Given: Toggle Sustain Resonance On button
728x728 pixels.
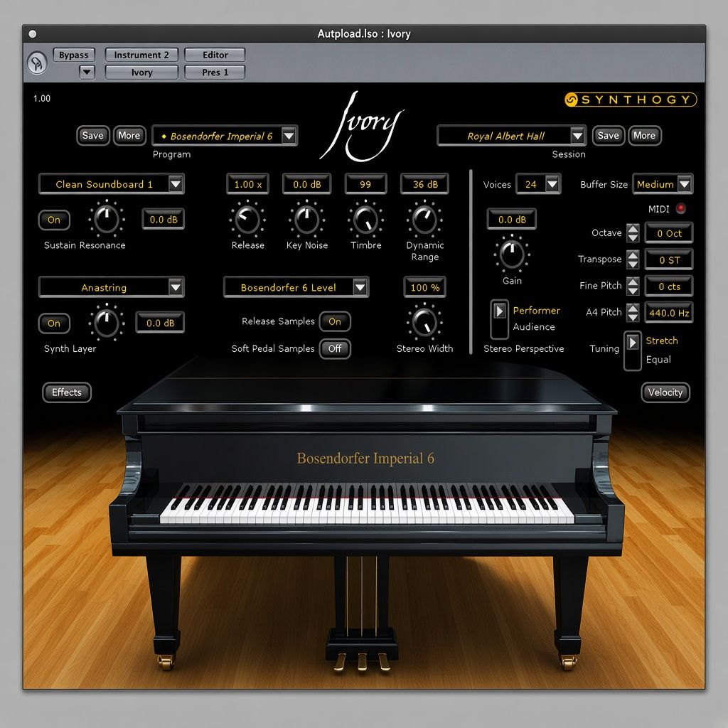Looking at the screenshot, I should tap(54, 220).
